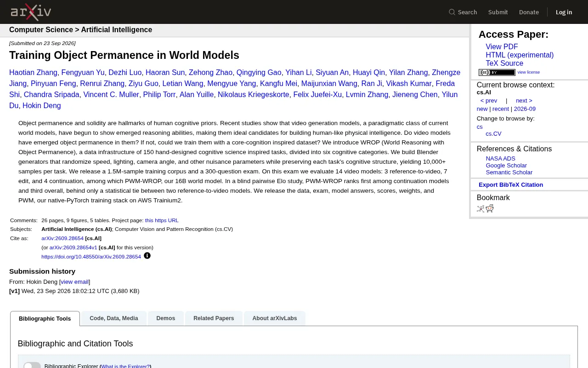Viewport: 588px width, 368px height.
Task: Open 'What is the Explorer?' link
Action: [125, 367]
